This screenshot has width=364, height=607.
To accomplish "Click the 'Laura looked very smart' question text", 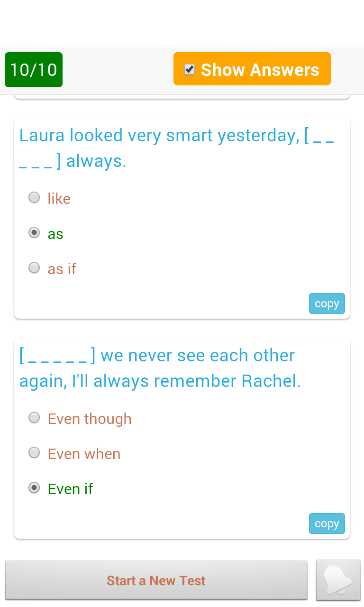I will point(159,136).
